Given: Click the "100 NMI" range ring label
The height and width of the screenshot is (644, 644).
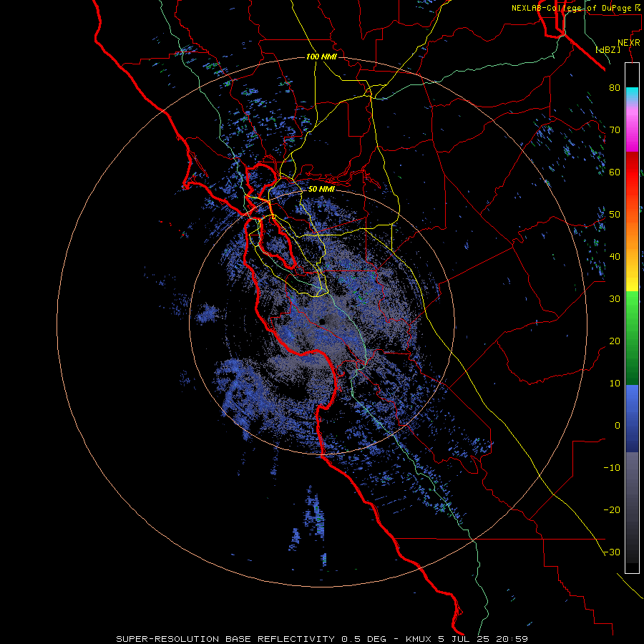Looking at the screenshot, I should coord(321,57).
